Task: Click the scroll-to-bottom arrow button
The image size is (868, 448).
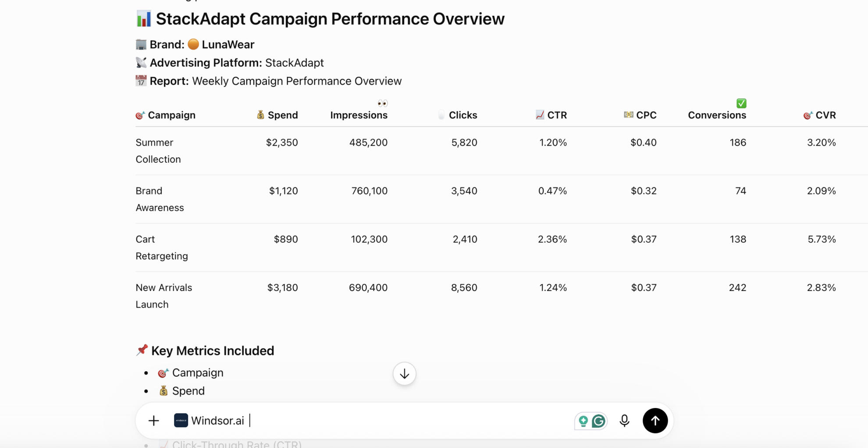Action: click(x=404, y=374)
